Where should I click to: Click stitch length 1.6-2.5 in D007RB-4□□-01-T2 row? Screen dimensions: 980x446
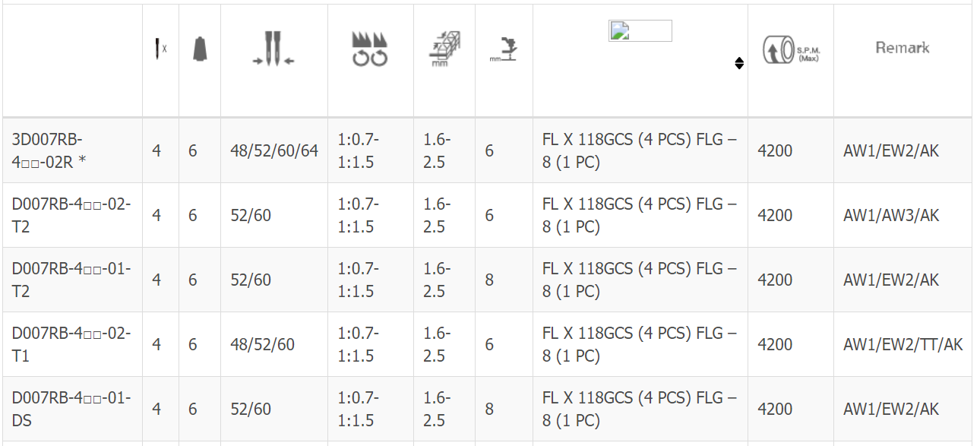click(437, 280)
